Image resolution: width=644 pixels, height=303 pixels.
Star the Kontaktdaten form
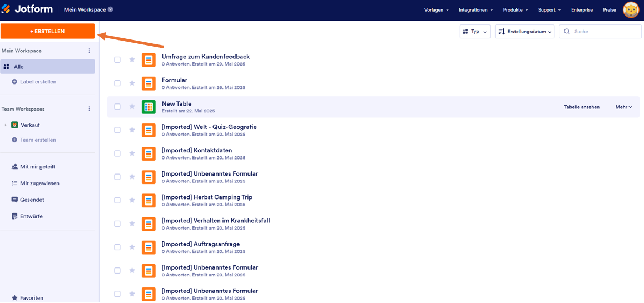tap(132, 153)
